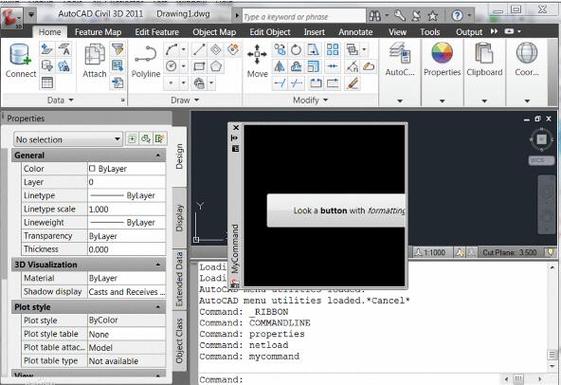The width and height of the screenshot is (561, 385).
Task: Select the Polyline draw tool
Action: pyautogui.click(x=146, y=62)
